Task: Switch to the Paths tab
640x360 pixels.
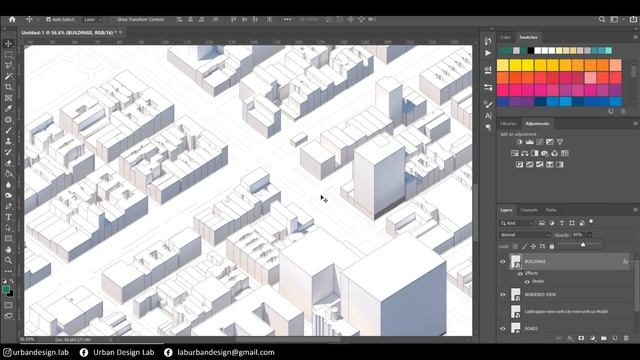Action: [x=551, y=210]
